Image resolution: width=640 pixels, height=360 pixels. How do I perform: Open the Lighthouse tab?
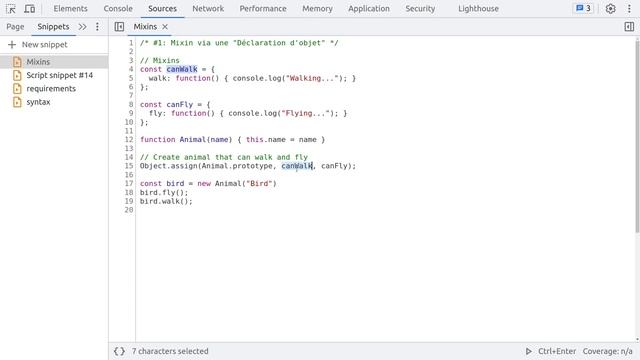(x=478, y=9)
